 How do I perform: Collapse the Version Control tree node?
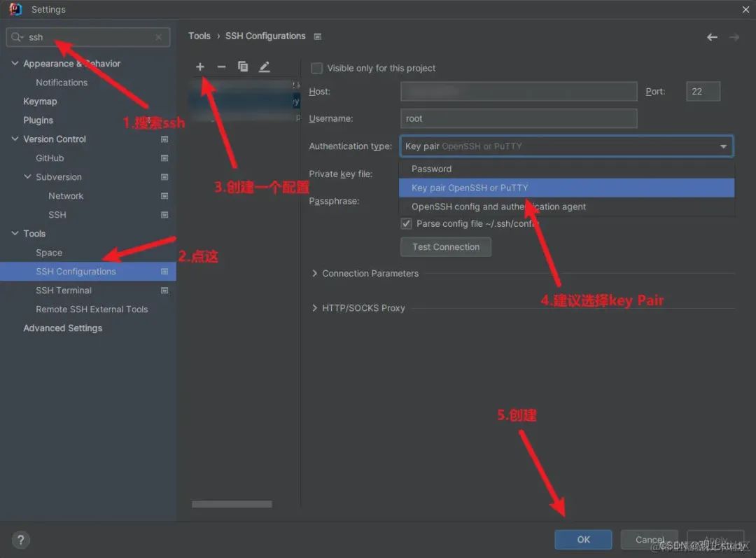pyautogui.click(x=15, y=139)
